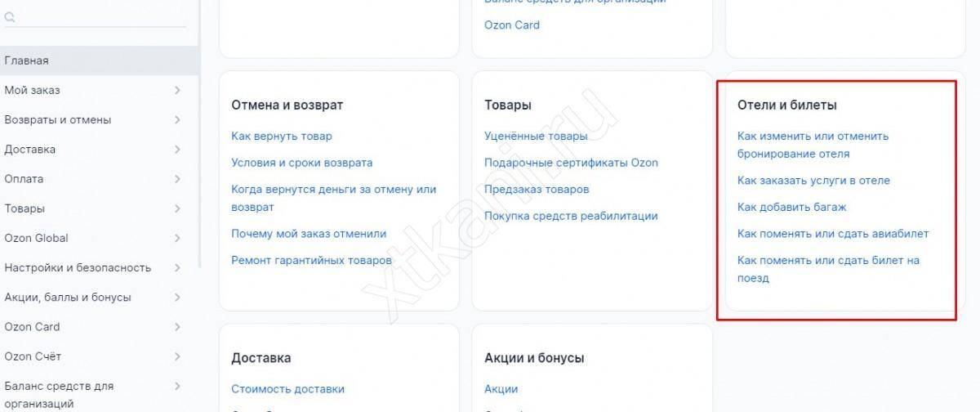980x412 pixels.
Task: Open Как поменять или сдать авиабилет link
Action: click(833, 234)
